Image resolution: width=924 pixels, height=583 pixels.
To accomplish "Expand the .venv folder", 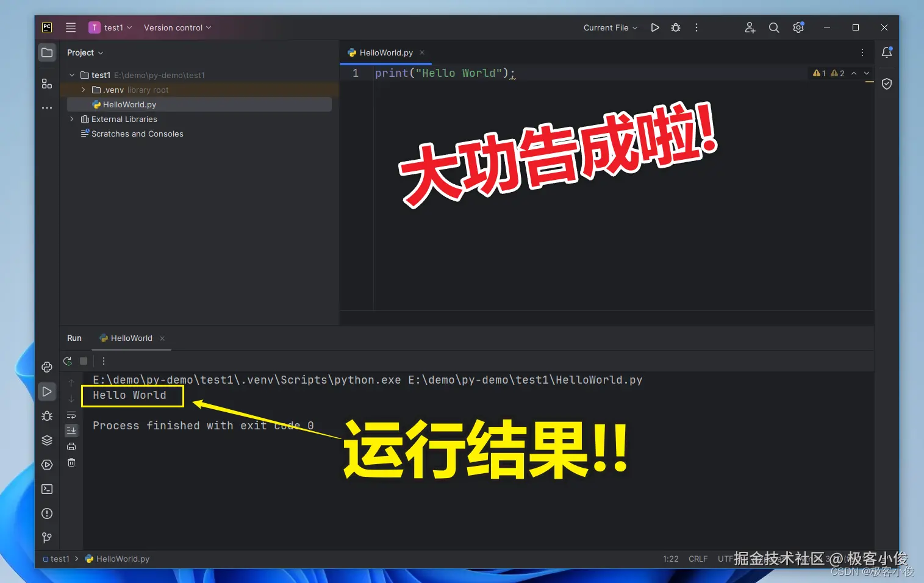I will click(x=84, y=90).
